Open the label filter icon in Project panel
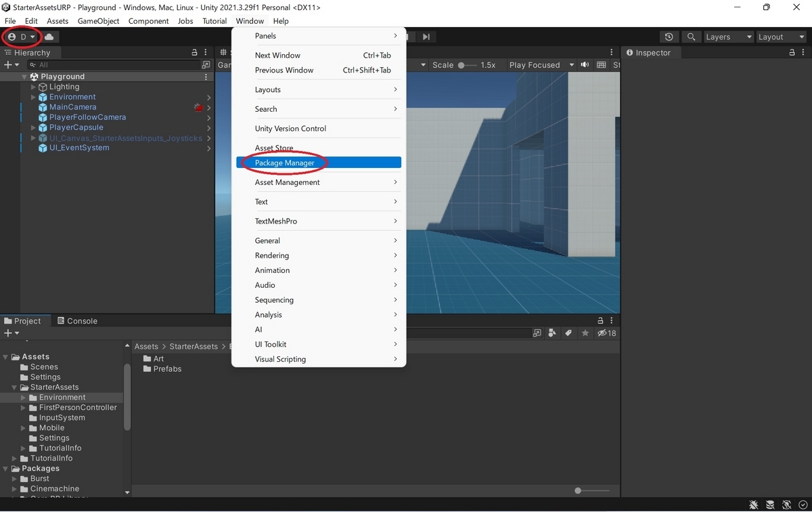 tap(568, 333)
